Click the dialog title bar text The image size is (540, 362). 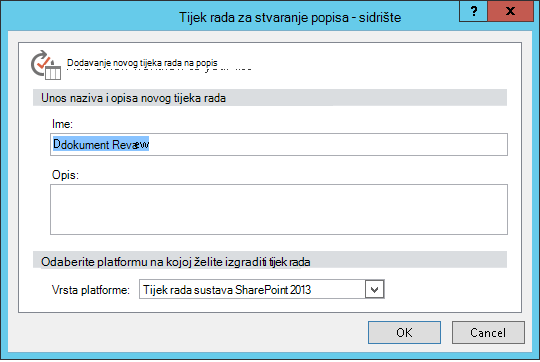290,17
